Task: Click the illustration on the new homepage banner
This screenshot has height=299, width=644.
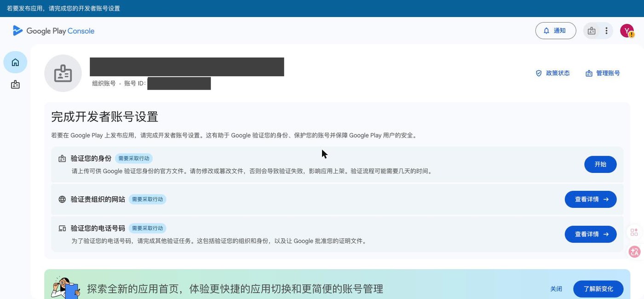Action: pos(66,287)
